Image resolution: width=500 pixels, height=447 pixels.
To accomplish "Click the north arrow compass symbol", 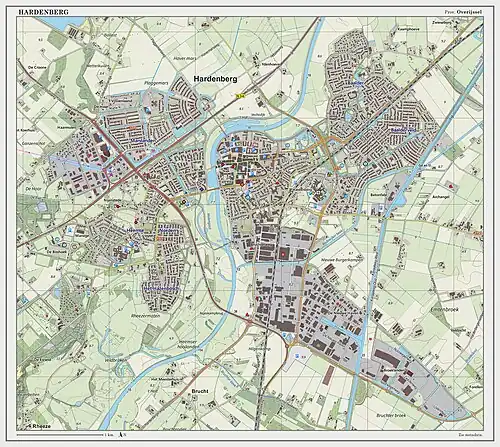I will (x=121, y=435).
